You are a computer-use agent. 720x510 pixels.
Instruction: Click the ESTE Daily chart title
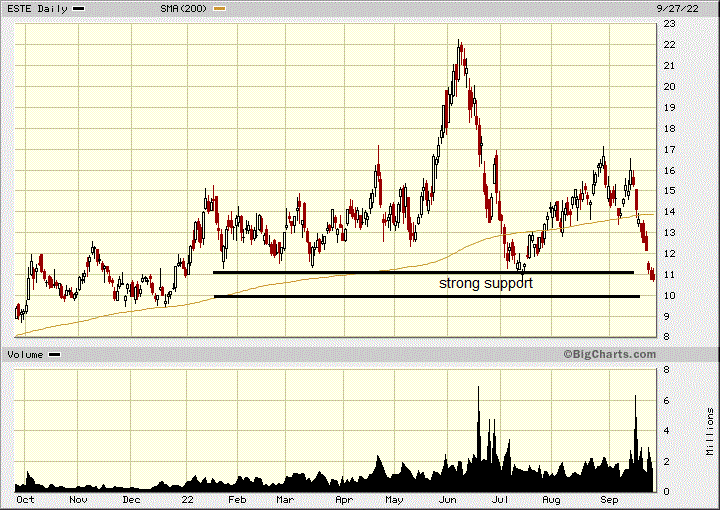coord(37,9)
